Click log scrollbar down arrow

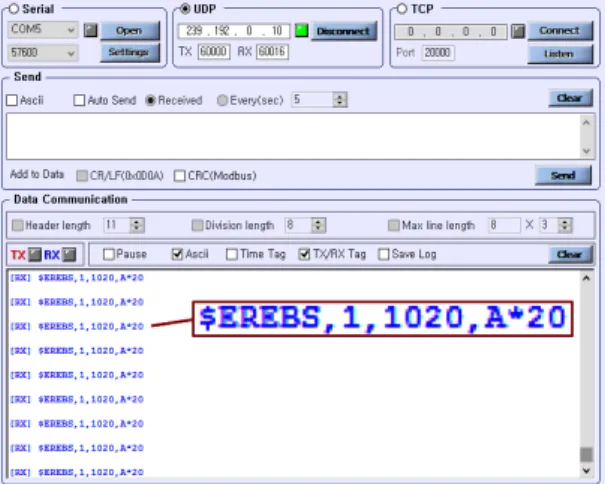point(586,470)
